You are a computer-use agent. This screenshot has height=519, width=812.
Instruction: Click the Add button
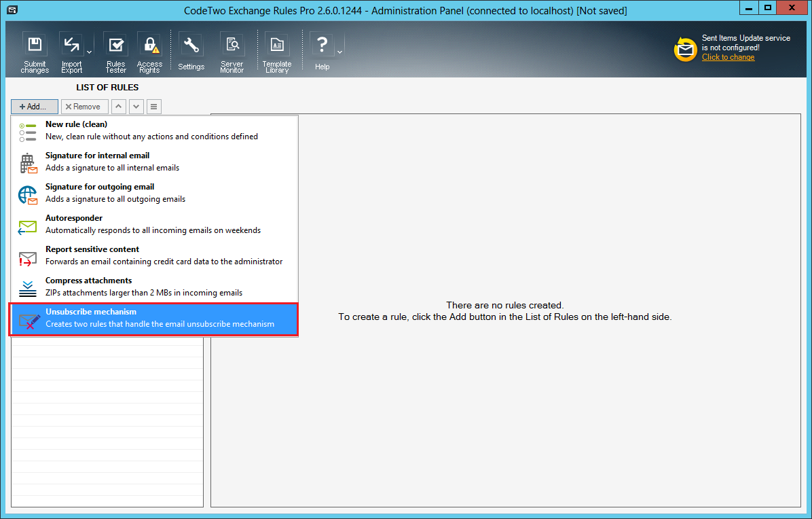tap(34, 106)
